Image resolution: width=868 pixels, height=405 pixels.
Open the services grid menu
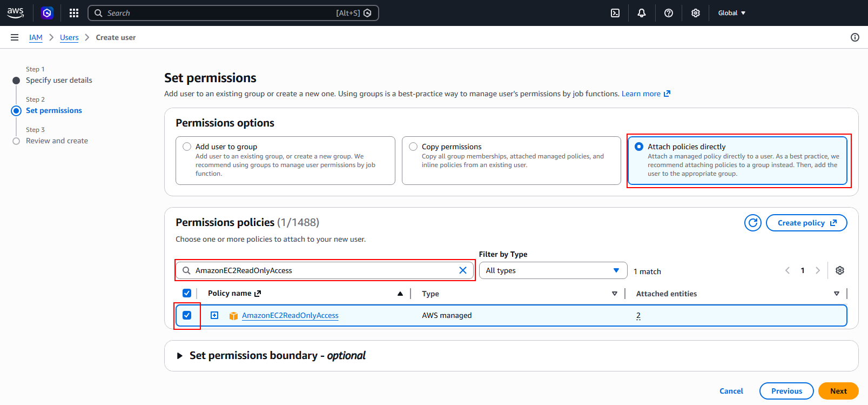click(x=74, y=13)
